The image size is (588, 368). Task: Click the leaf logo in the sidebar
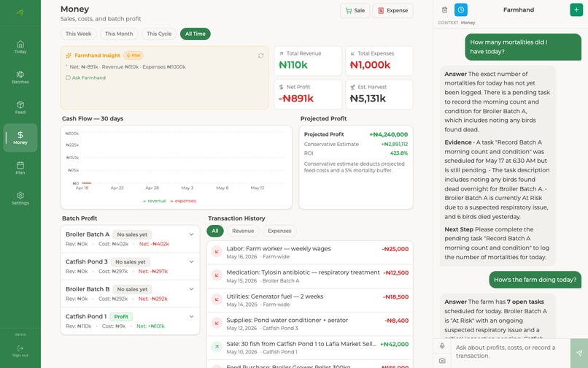coord(20,12)
